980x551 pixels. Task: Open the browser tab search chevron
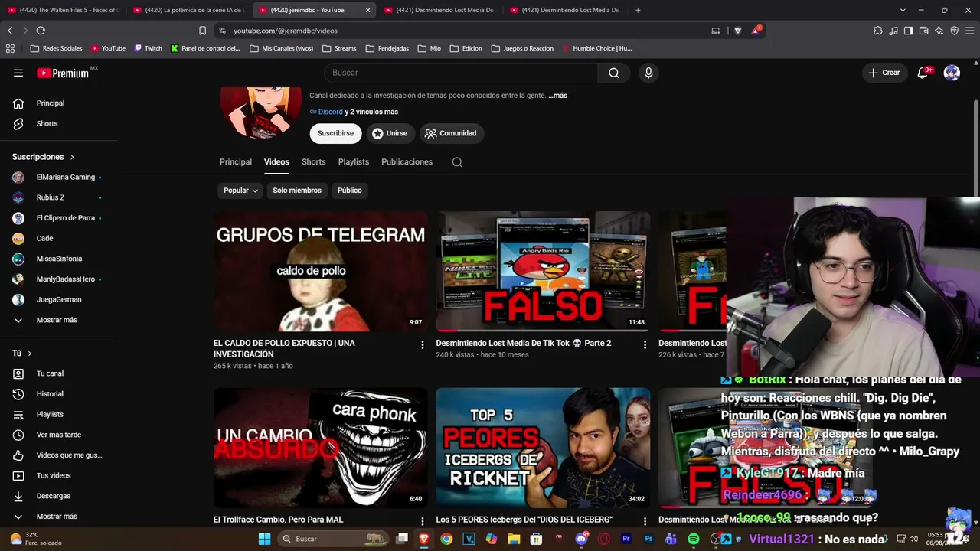pyautogui.click(x=903, y=10)
